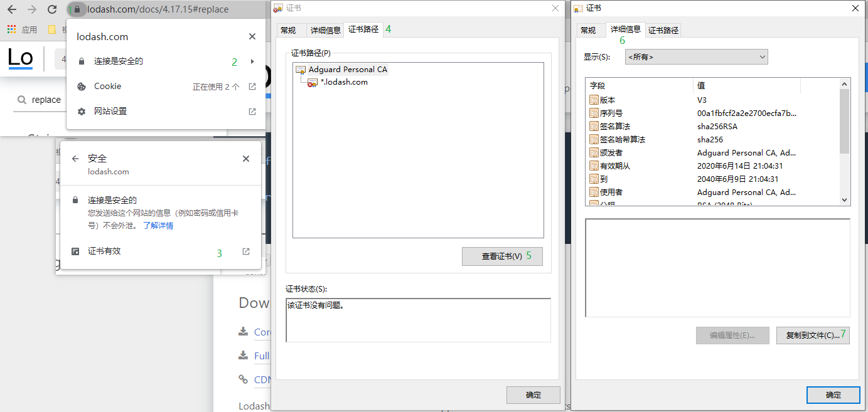Select the 使用者 field row
Screen dimensions: 868x412
click(x=712, y=192)
